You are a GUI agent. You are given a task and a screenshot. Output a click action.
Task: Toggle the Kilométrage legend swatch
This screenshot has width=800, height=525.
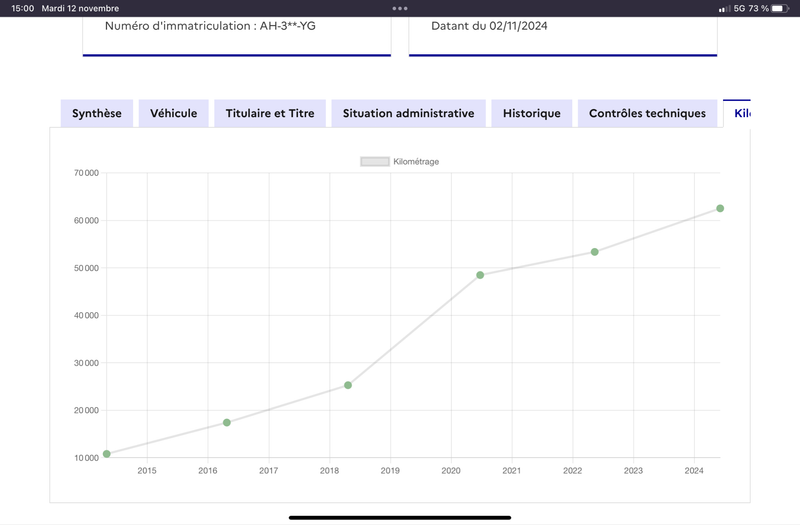[x=375, y=162]
